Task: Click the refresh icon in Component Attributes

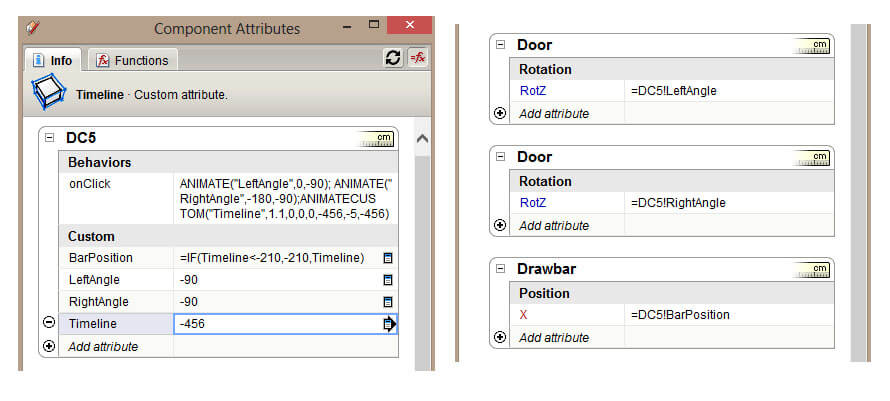Action: [393, 57]
